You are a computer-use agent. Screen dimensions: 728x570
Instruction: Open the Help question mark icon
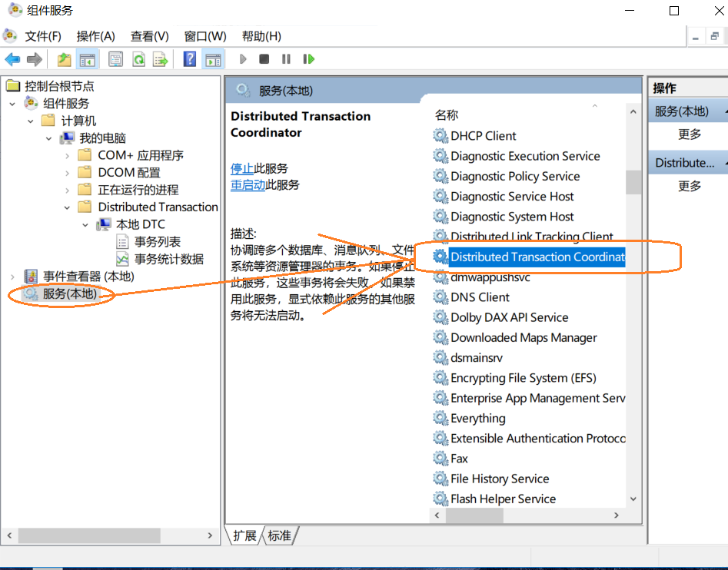[x=189, y=59]
